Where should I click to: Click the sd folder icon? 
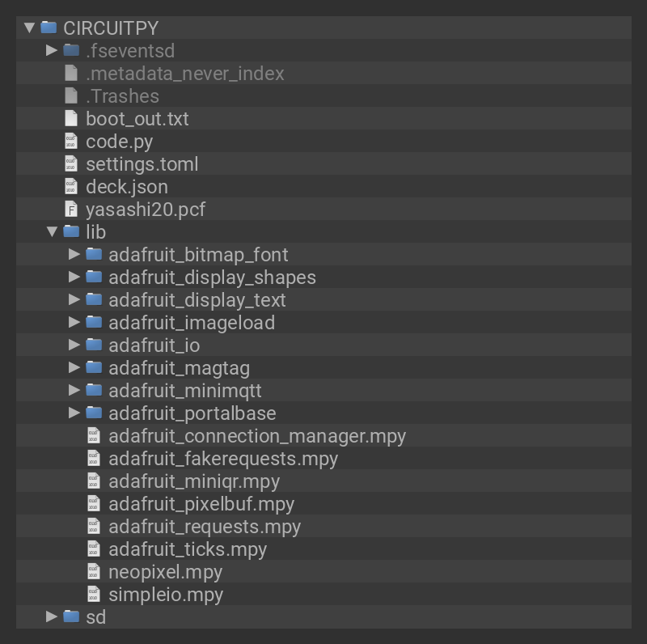(71, 617)
